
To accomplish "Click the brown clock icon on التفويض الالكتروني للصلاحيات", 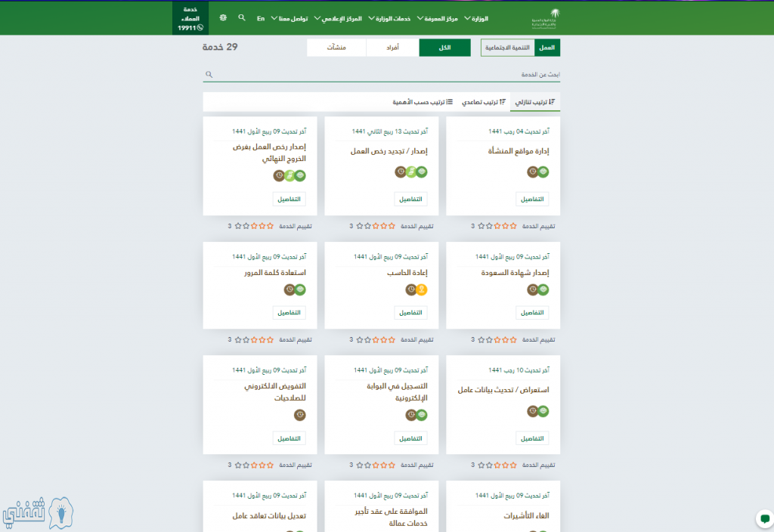I will pyautogui.click(x=299, y=415).
